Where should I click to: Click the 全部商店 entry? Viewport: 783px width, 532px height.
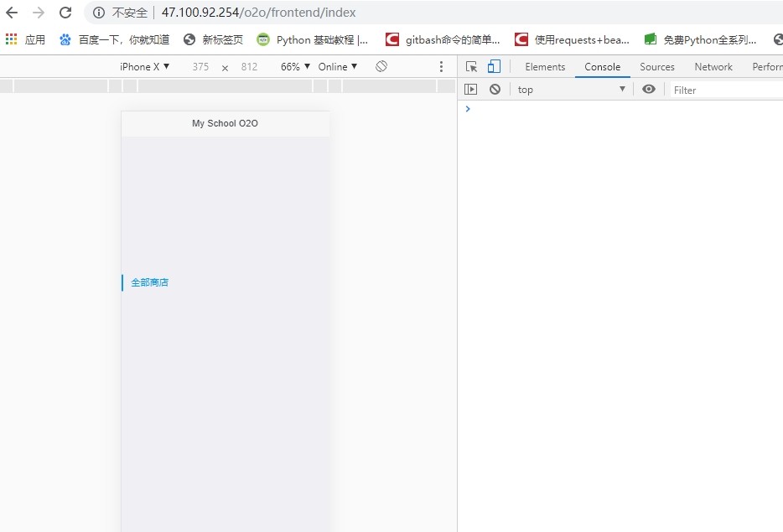pyautogui.click(x=150, y=282)
